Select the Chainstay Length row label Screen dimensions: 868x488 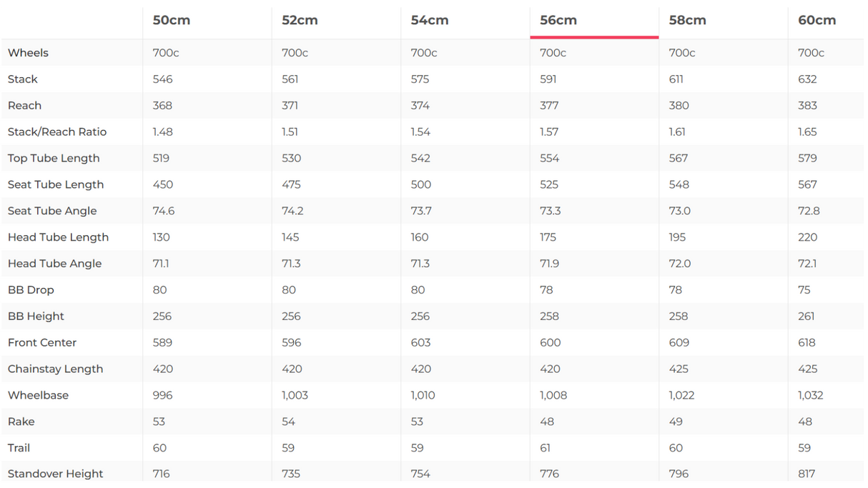(55, 369)
